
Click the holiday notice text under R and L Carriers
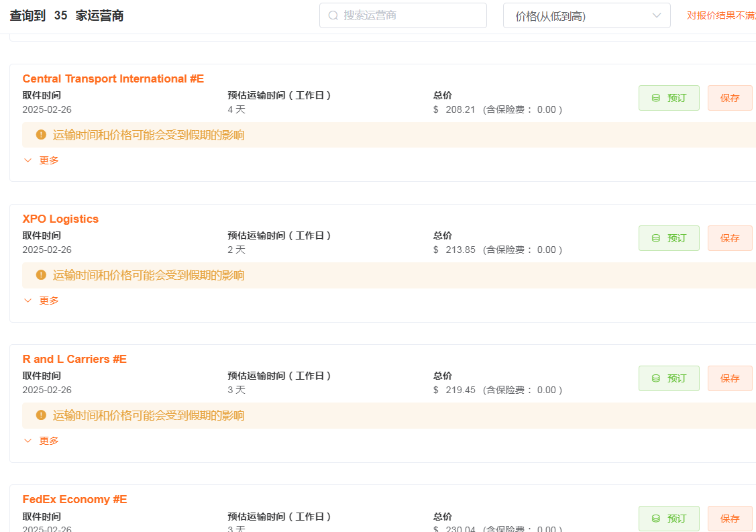[x=148, y=416]
